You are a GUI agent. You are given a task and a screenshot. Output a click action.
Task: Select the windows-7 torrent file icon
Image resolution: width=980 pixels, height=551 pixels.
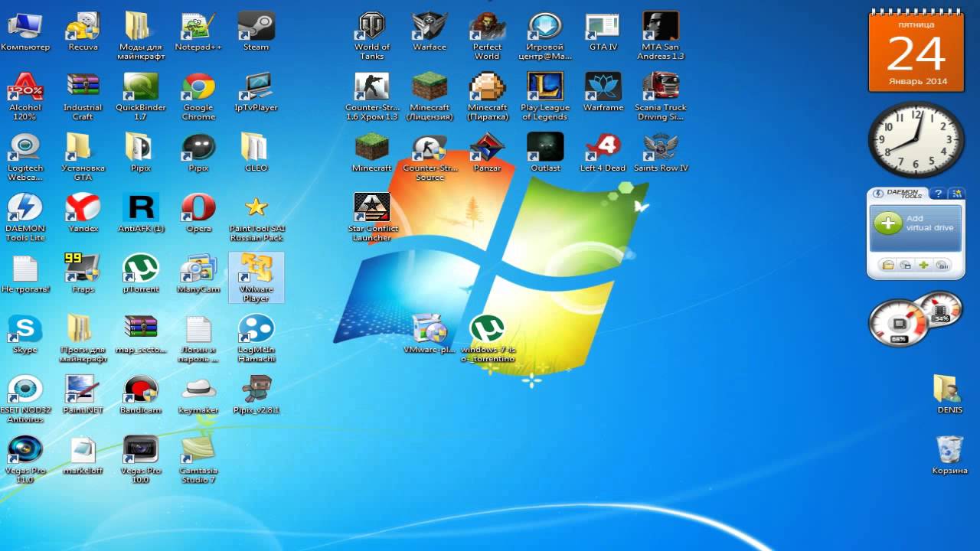coord(488,339)
